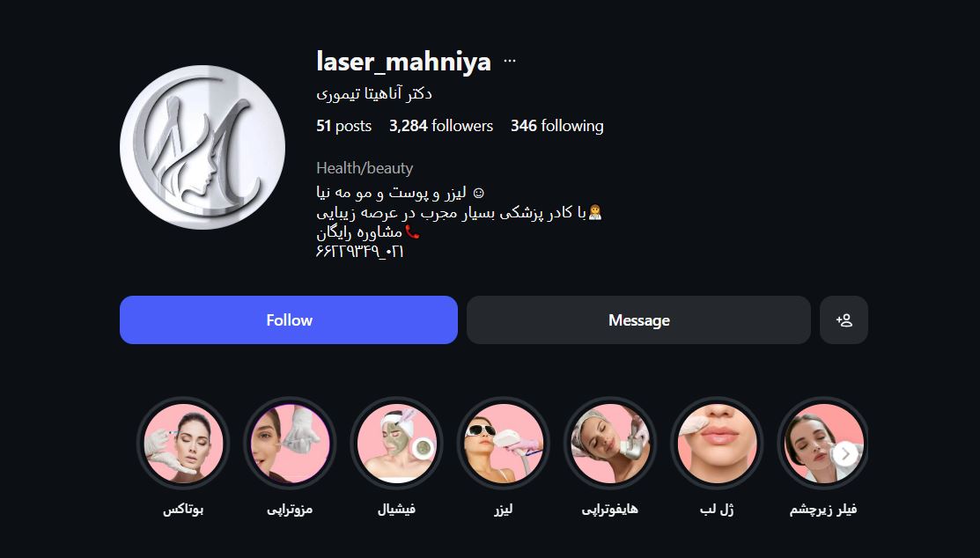This screenshot has height=558, width=980.
Task: Open the 346 following list
Action: pos(556,126)
